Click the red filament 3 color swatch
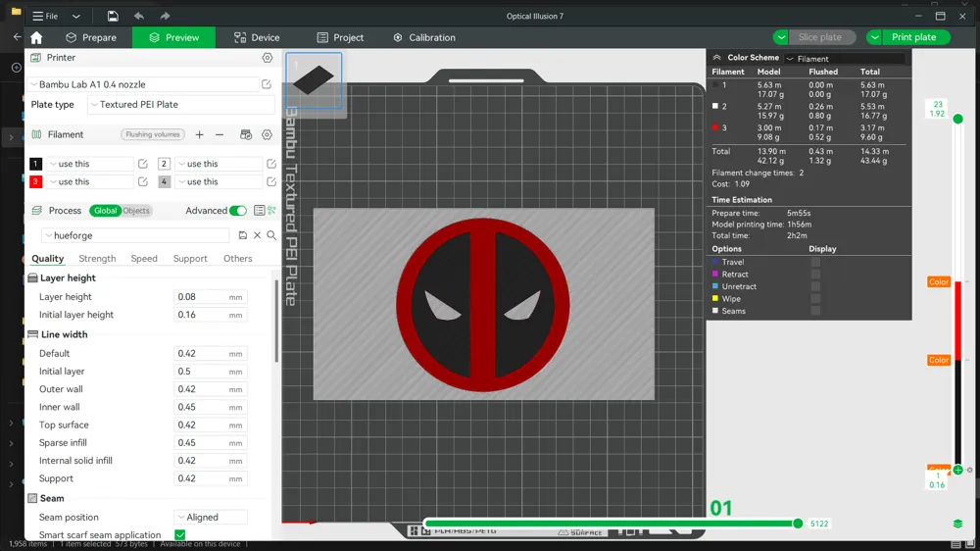 35,182
